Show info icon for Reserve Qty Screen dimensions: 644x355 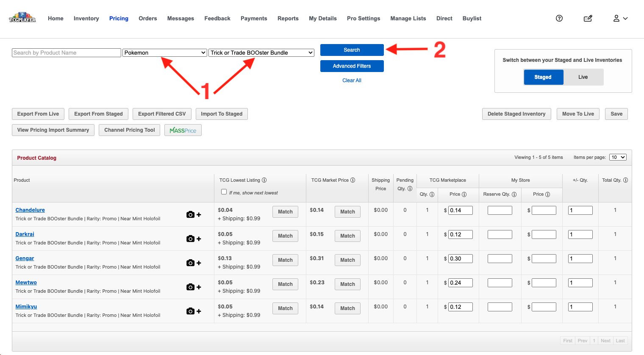514,194
